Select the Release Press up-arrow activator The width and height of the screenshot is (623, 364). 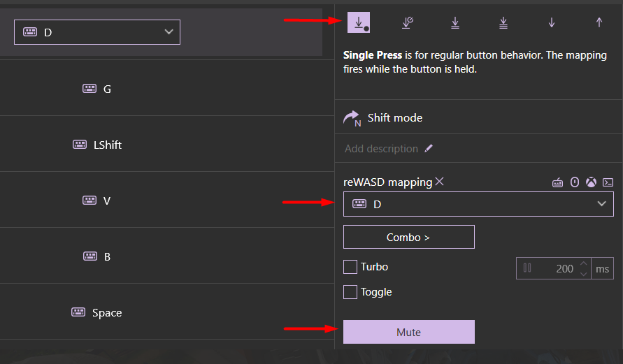(599, 22)
